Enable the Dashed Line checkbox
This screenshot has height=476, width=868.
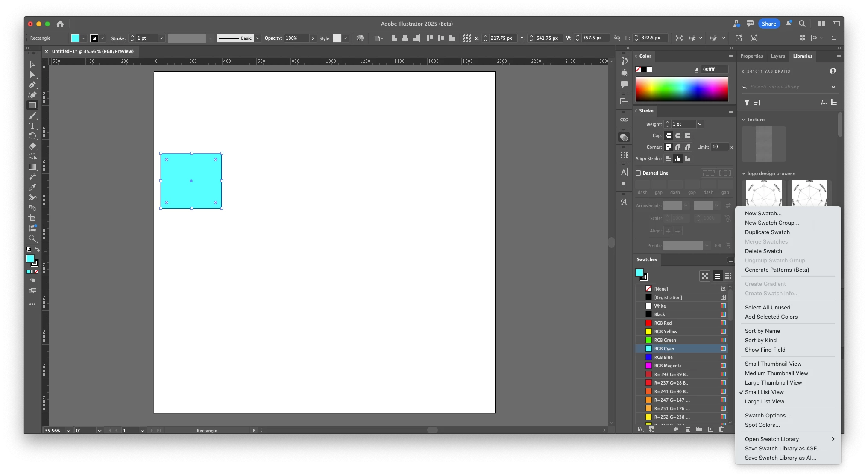coord(638,173)
